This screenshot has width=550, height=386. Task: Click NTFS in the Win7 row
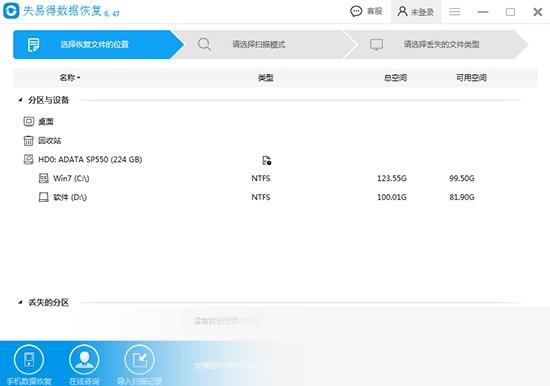point(261,178)
